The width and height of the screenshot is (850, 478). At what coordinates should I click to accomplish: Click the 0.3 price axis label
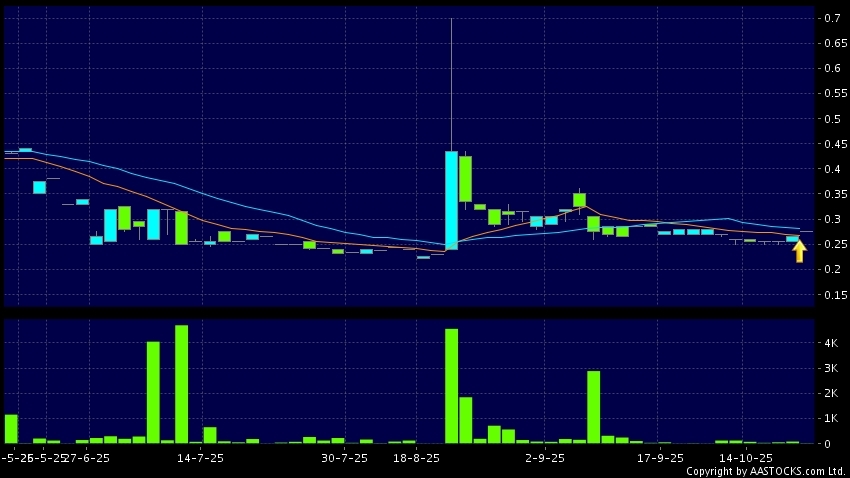click(831, 219)
